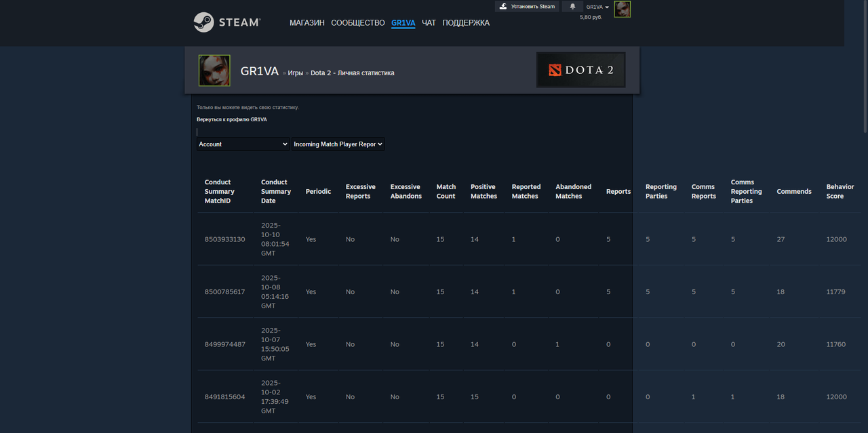Open the notifications bell icon
The image size is (868, 433).
click(x=572, y=6)
